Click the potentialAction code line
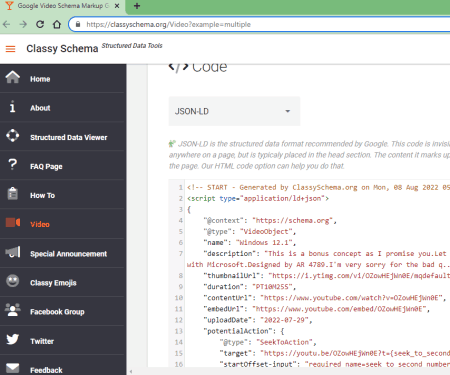The height and width of the screenshot is (375, 450). click(x=244, y=331)
